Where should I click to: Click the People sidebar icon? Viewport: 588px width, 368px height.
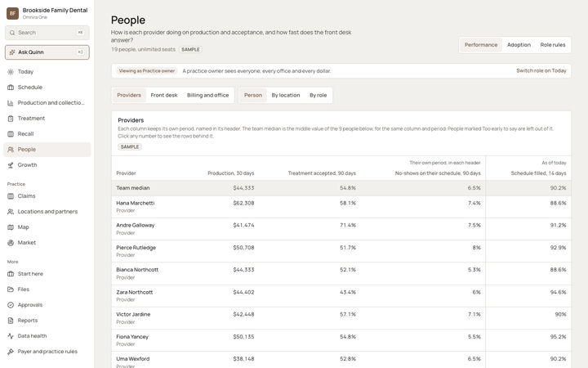coord(11,150)
